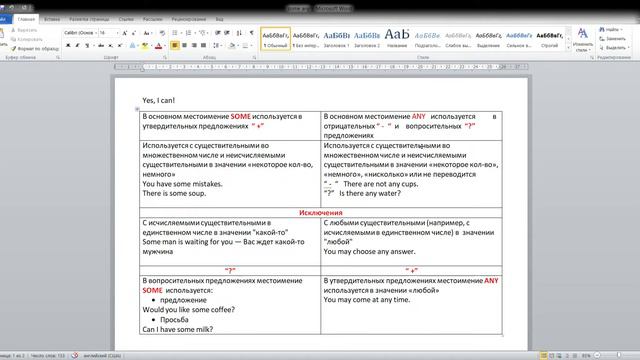
Task: Click the Borders icon
Action: [x=245, y=45]
